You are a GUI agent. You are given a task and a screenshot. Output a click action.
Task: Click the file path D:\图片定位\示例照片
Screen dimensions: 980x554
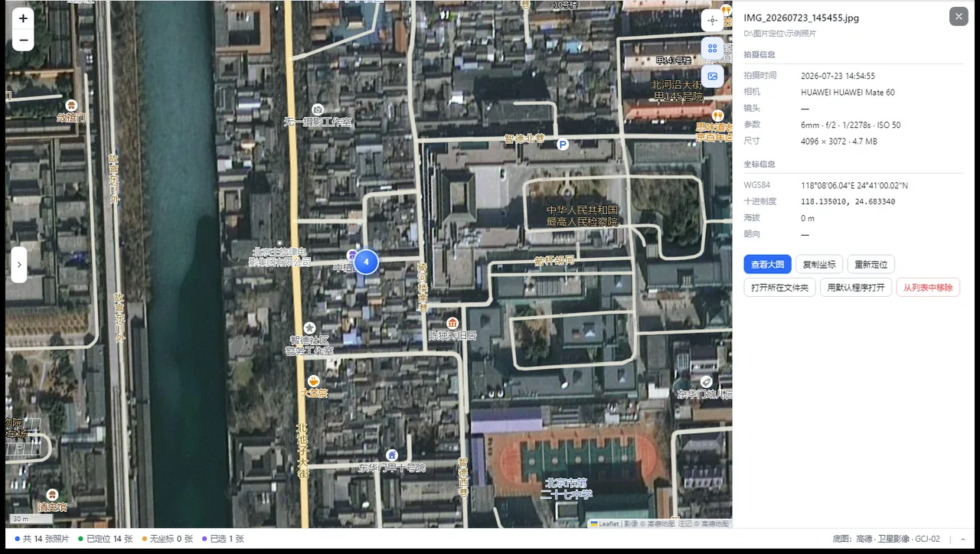[x=780, y=34]
